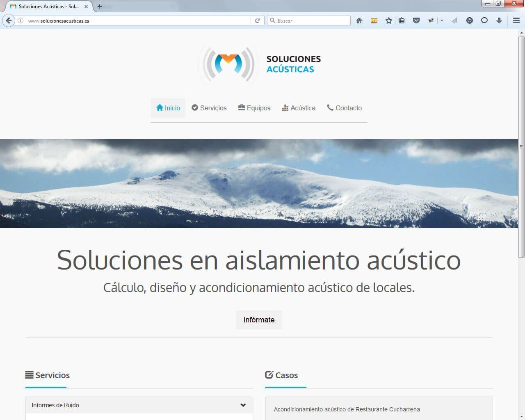Viewport: 525px width, 420px height.
Task: Open site information icon in address bar
Action: click(x=21, y=21)
